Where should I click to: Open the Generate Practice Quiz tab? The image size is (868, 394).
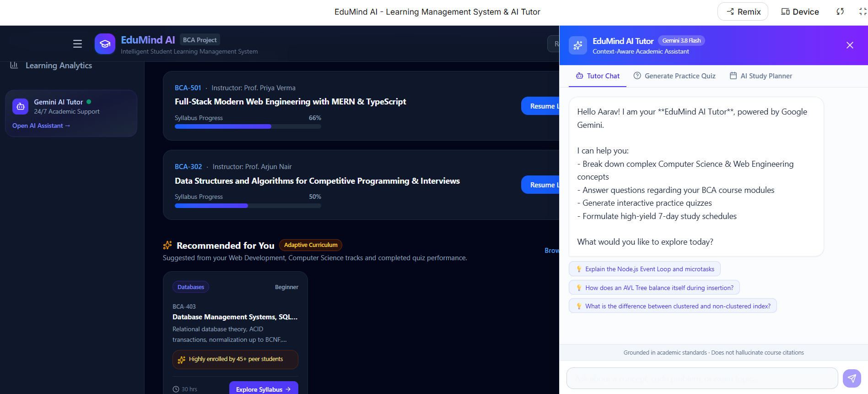(674, 76)
